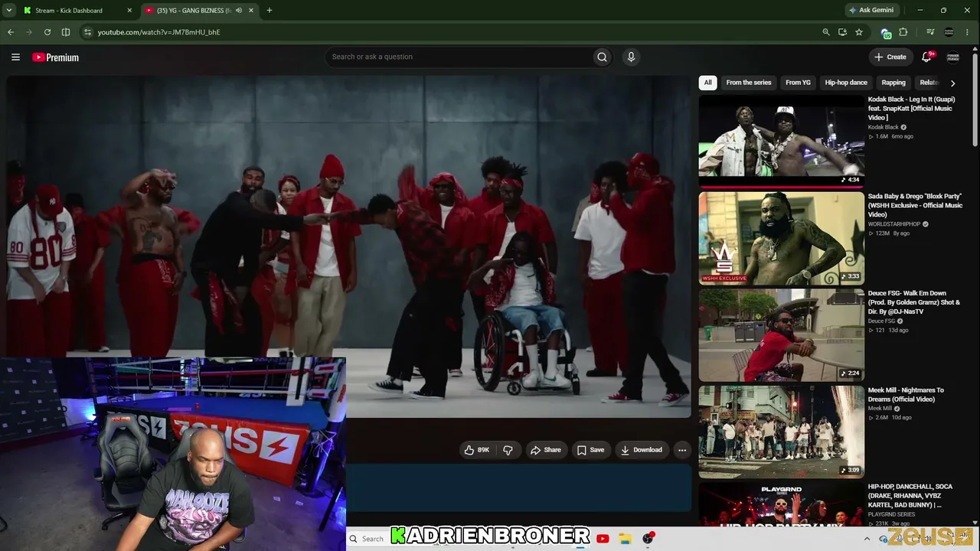Viewport: 980px width, 551px height.
Task: Open Ask Gemini in Chrome
Action: pyautogui.click(x=871, y=11)
